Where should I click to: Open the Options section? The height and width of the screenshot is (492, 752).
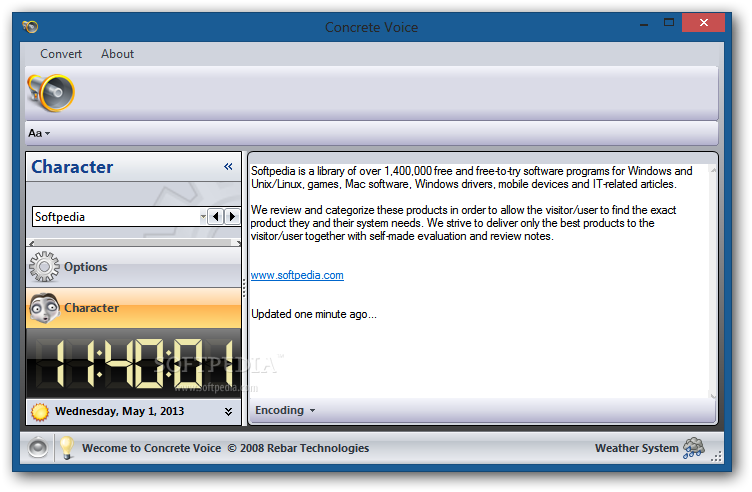click(x=133, y=267)
